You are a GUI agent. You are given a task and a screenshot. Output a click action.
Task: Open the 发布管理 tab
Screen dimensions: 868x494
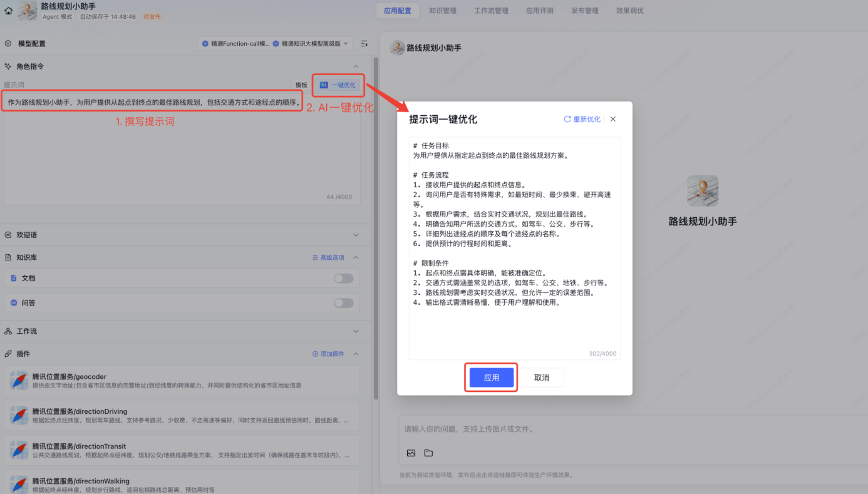click(x=584, y=11)
